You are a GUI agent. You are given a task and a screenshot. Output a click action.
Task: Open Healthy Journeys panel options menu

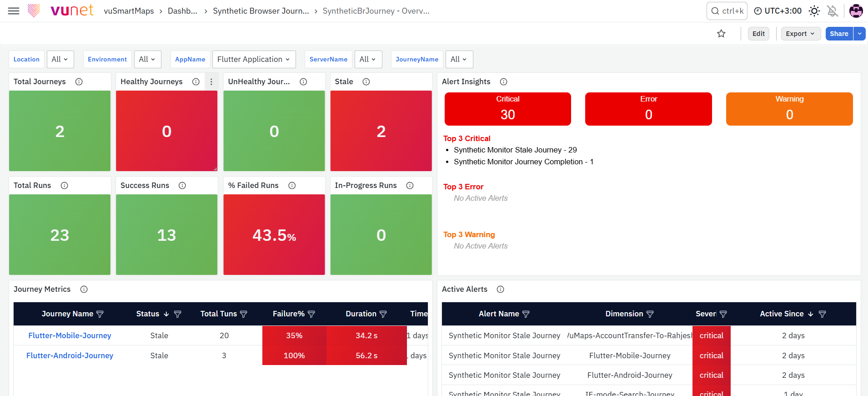(x=211, y=82)
